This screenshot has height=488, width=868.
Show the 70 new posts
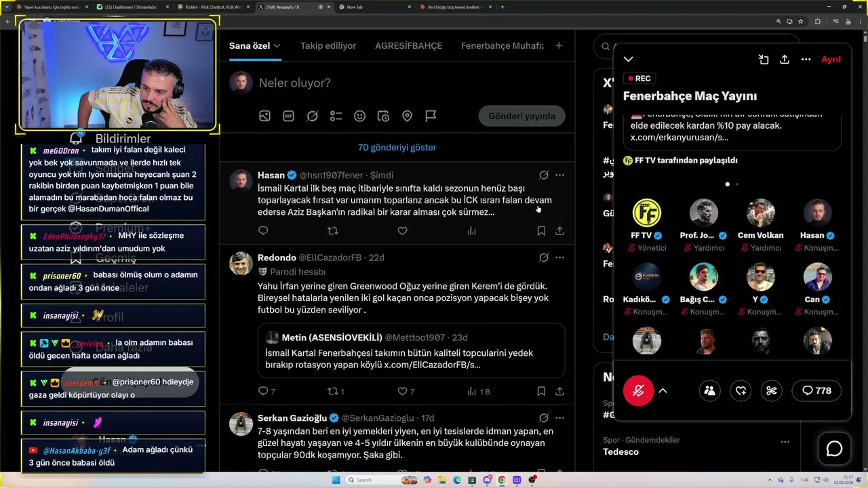click(x=397, y=147)
